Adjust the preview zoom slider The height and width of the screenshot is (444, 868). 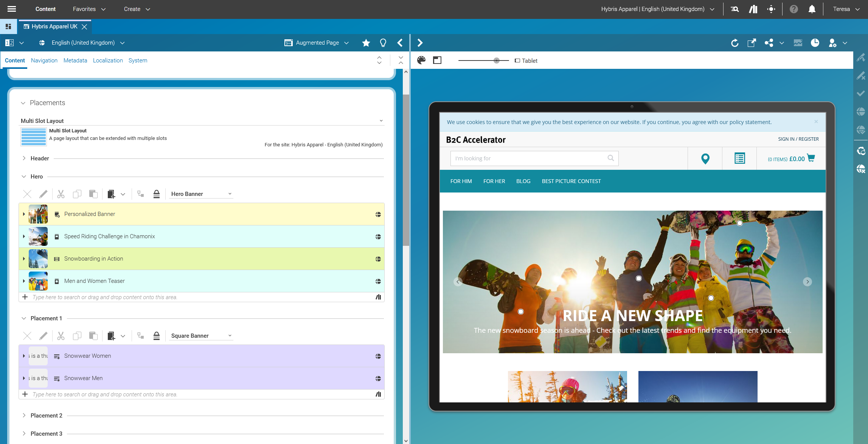pyautogui.click(x=496, y=60)
